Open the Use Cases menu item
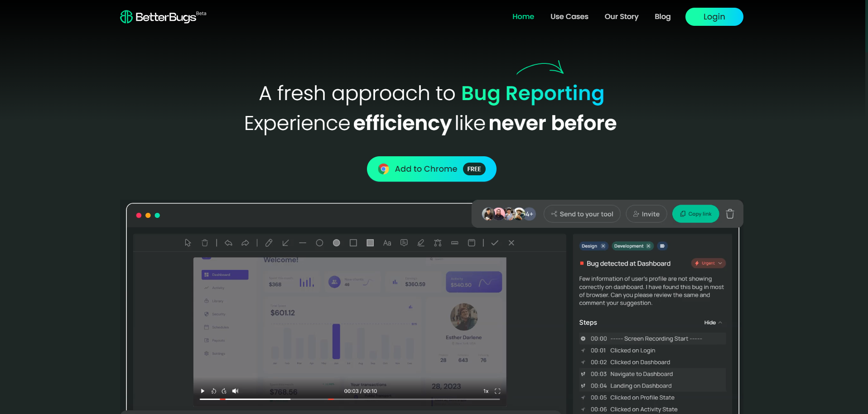Viewport: 868px width, 414px height. [569, 16]
